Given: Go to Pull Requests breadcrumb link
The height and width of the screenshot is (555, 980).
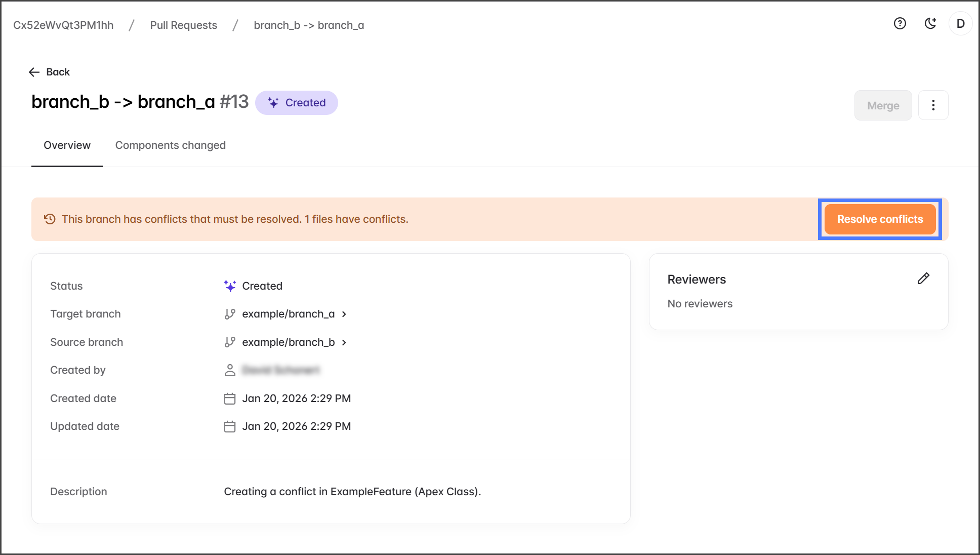Looking at the screenshot, I should (183, 25).
